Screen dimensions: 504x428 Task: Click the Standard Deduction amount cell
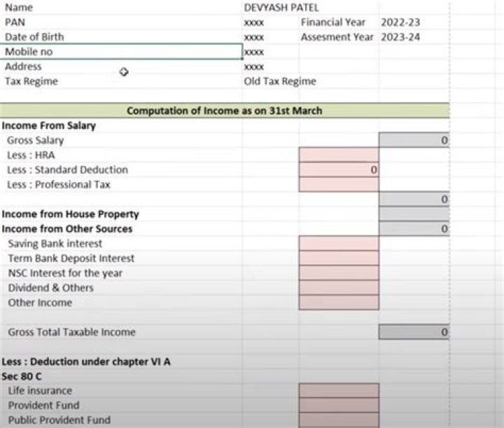pyautogui.click(x=338, y=170)
